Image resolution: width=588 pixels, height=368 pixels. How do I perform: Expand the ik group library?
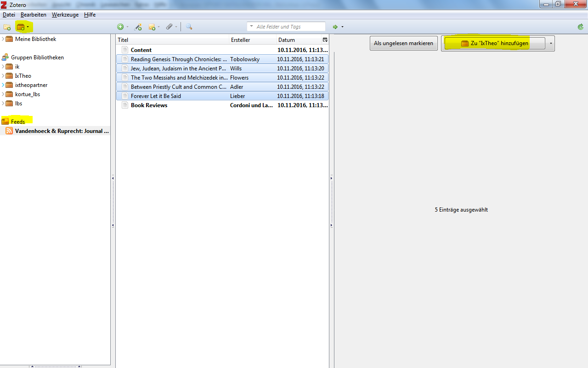(x=3, y=67)
